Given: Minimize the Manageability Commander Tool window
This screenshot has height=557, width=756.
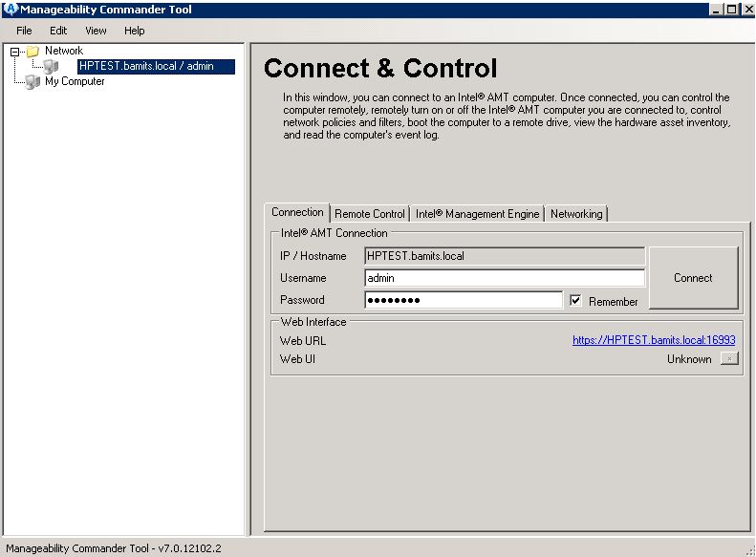Looking at the screenshot, I should [716, 10].
